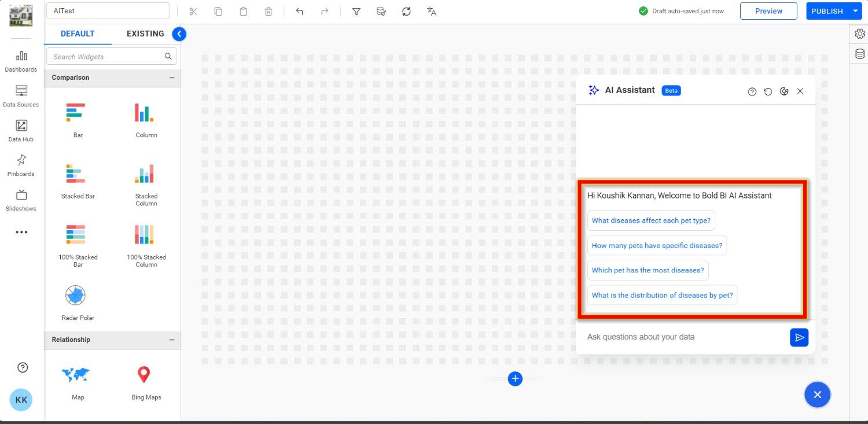
Task: Click the AI Assistant usage icon beside close
Action: click(x=784, y=91)
